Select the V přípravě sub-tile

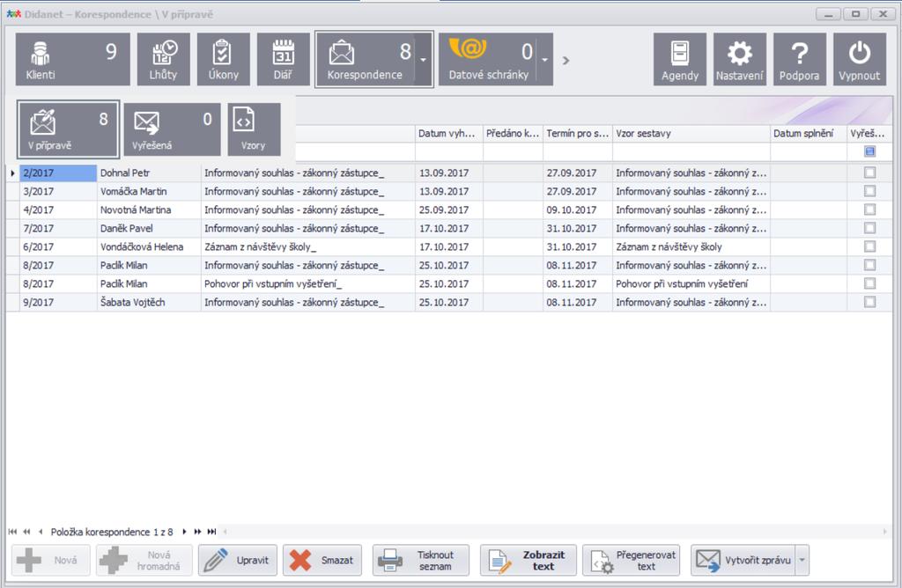click(68, 129)
